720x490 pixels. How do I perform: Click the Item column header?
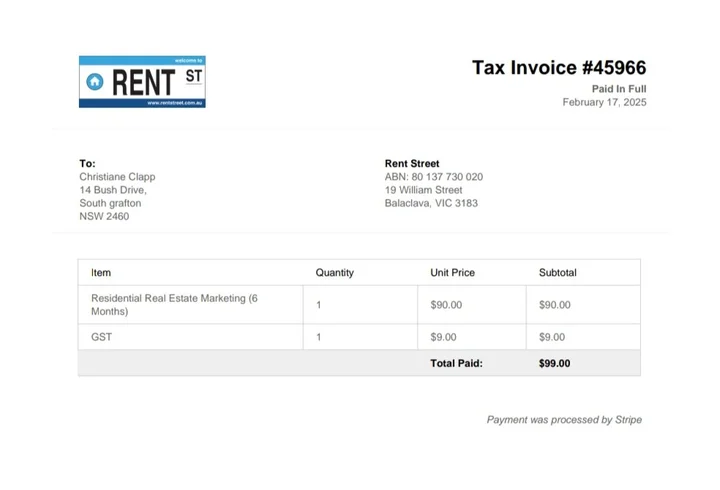(x=101, y=272)
